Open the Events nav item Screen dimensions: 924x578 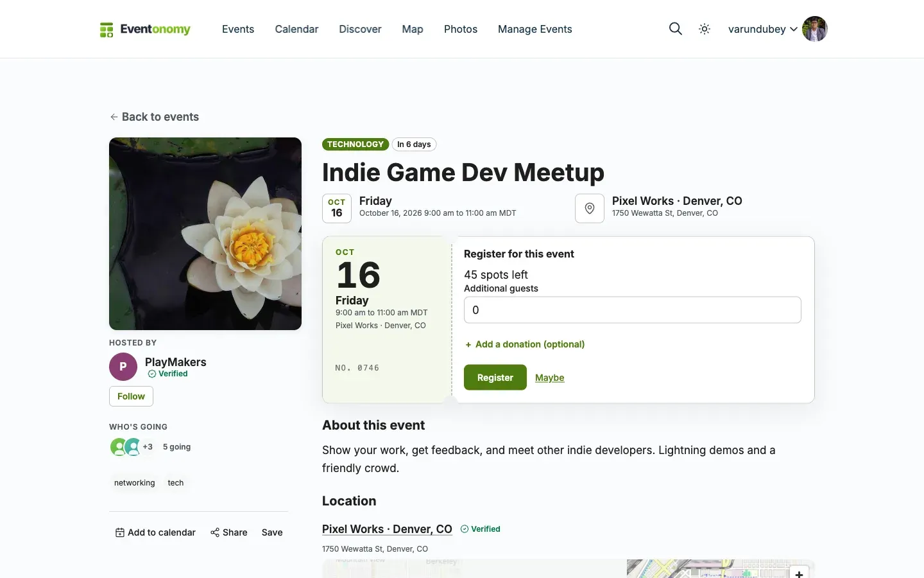[x=238, y=29]
